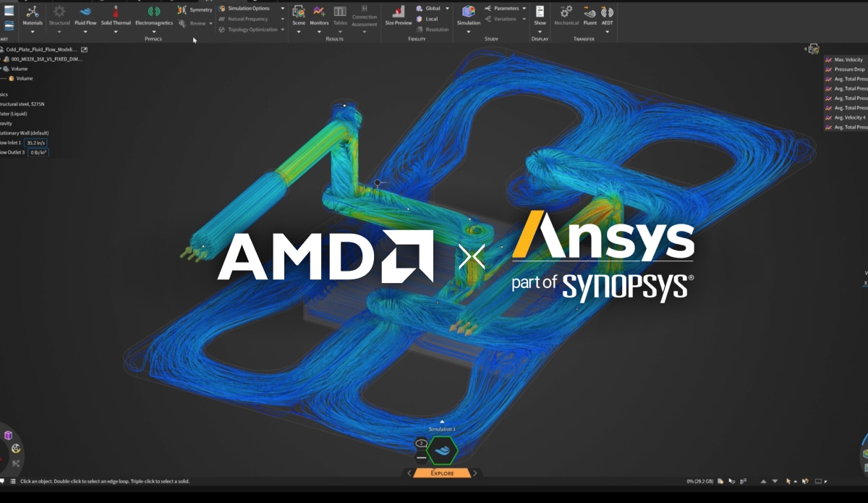Click the Simulation 1 hexagon stage icon
The width and height of the screenshot is (868, 503).
442,451
